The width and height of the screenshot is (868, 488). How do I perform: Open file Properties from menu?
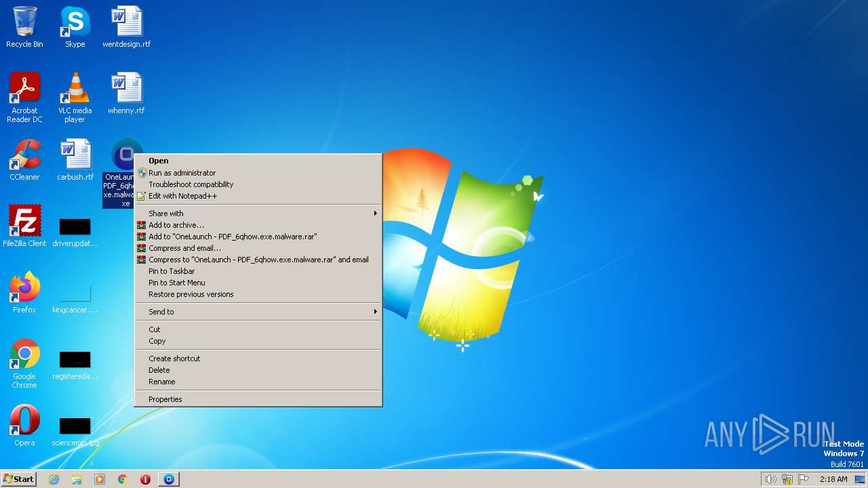tap(258, 399)
